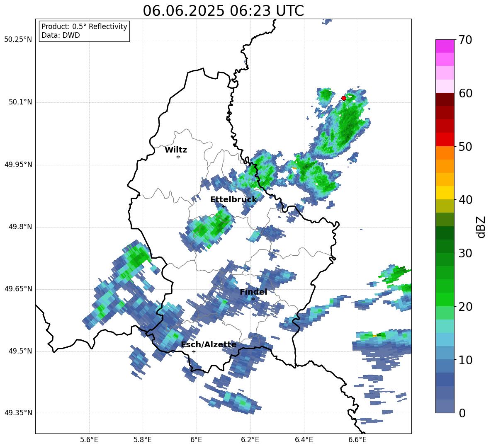Click the 50.1°N latitude label

pyautogui.click(x=21, y=102)
